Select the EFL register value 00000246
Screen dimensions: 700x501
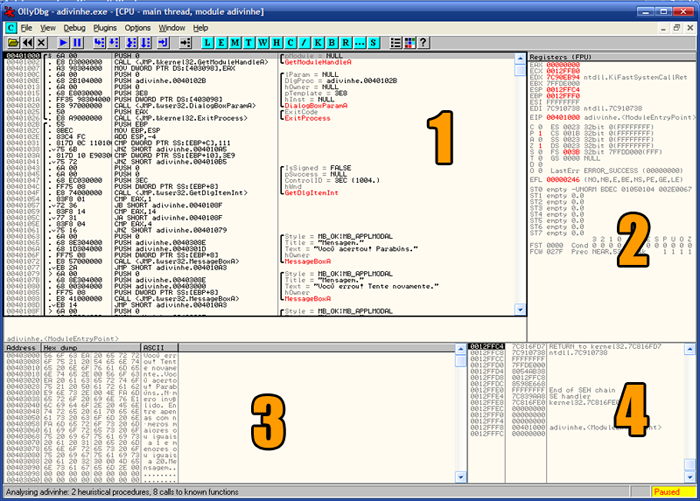563,180
